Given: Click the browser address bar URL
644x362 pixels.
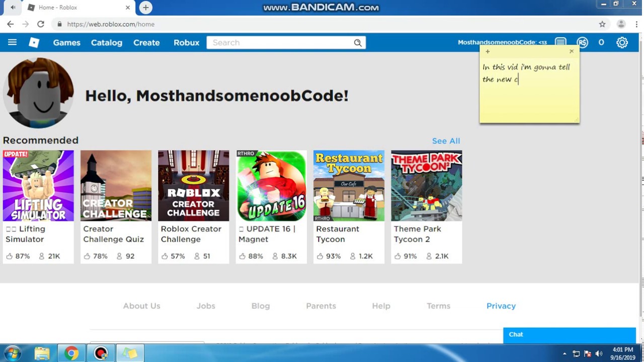Looking at the screenshot, I should tap(111, 24).
